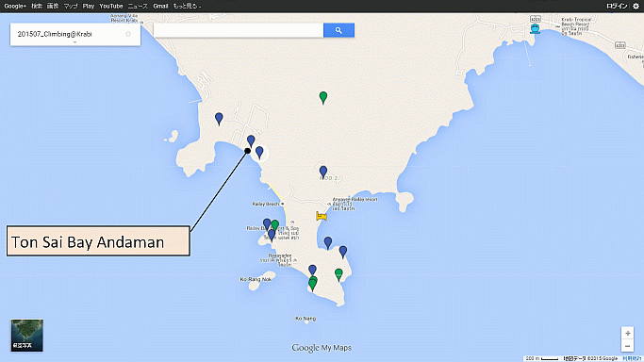Image resolution: width=644 pixels, height=362 pixels.
Task: Expand the 201507_Climbing@Krabi map legend arrow
Action: pyautogui.click(x=74, y=42)
